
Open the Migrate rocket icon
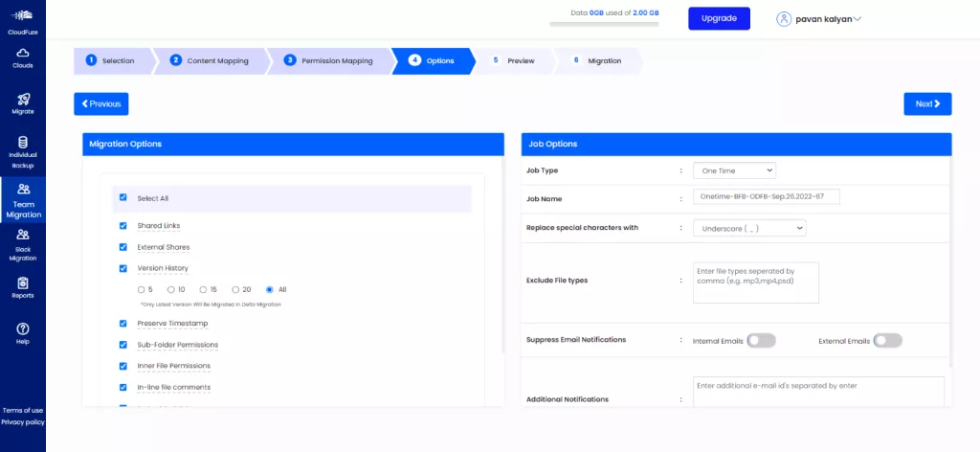[x=23, y=99]
